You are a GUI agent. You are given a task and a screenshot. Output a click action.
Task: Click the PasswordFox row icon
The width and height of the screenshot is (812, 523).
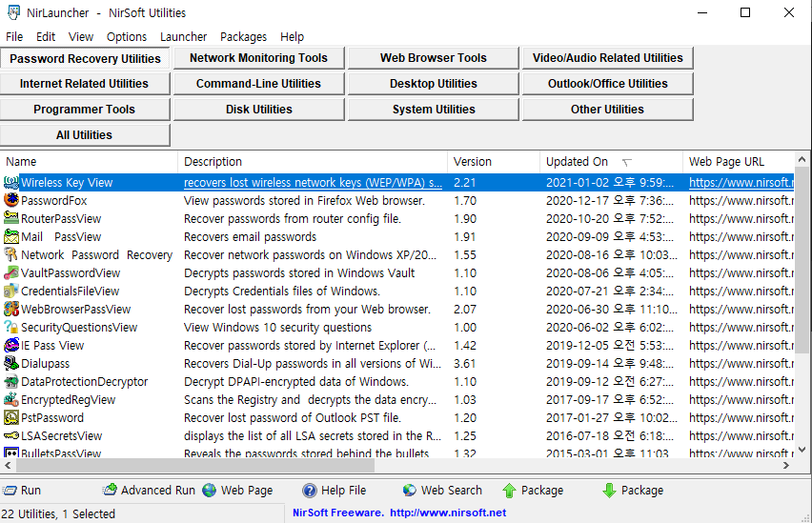point(10,200)
